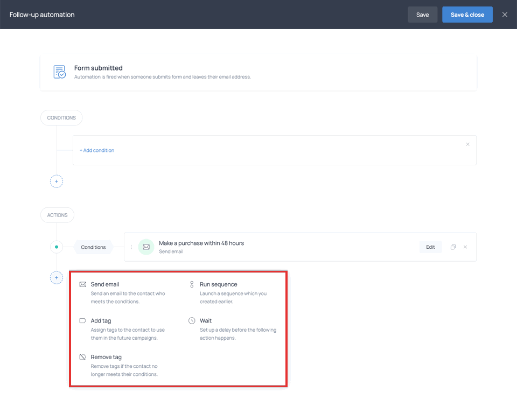Click the drag handle dots on the email action
The image size is (517, 420).
[x=131, y=247]
